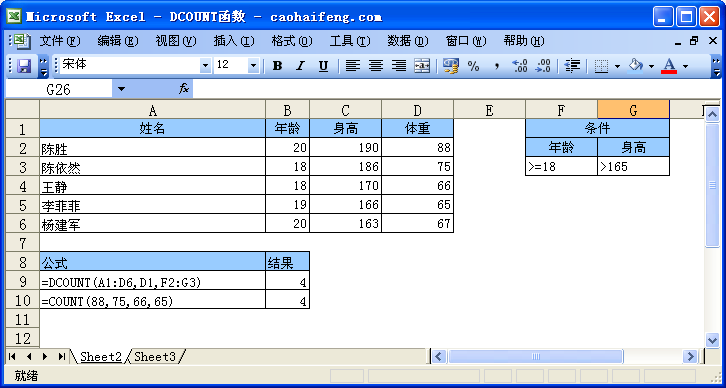This screenshot has width=726, height=388.
Task: Expand Standard toolbar options chevron
Action: [44, 67]
